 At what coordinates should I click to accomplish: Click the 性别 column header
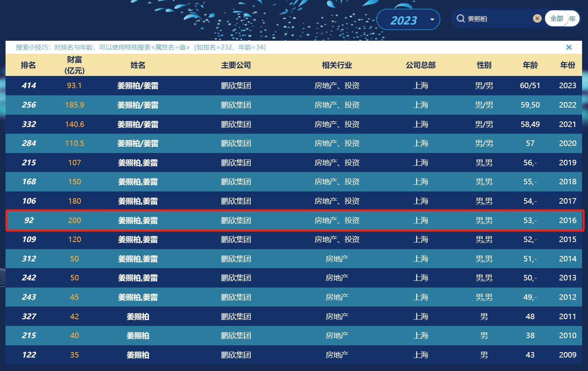pos(484,65)
